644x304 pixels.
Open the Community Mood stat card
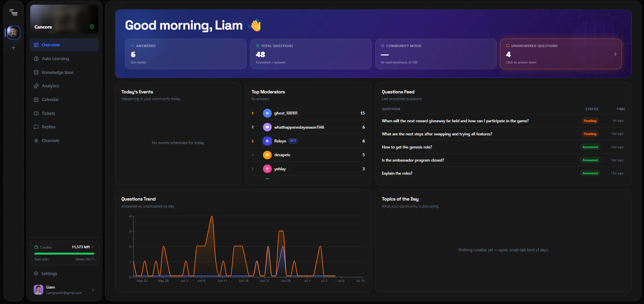436,54
